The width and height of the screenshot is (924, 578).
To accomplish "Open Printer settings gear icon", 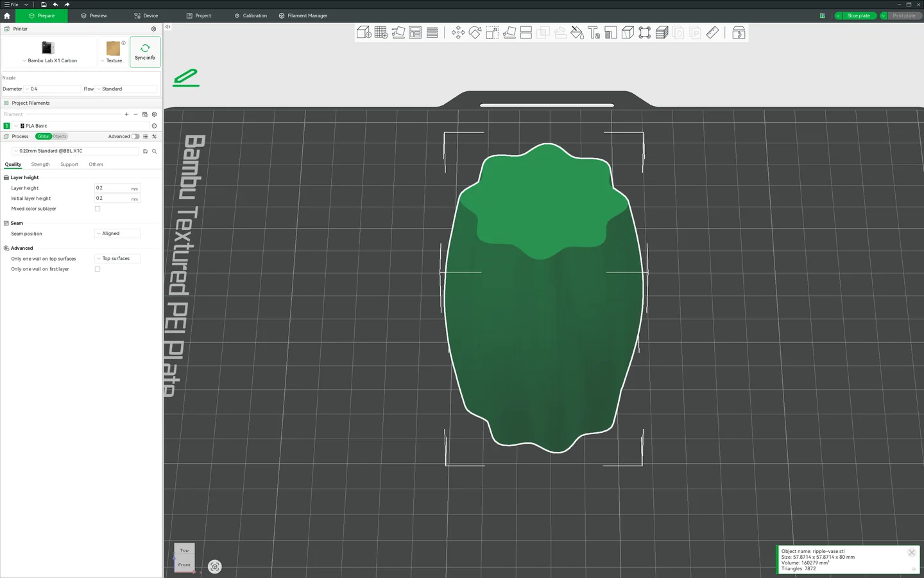I will [153, 29].
